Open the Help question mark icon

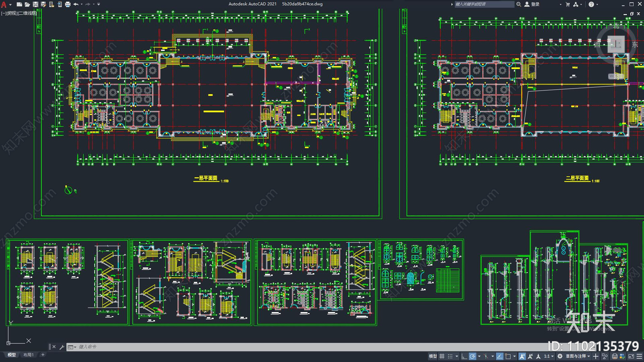[591, 4]
